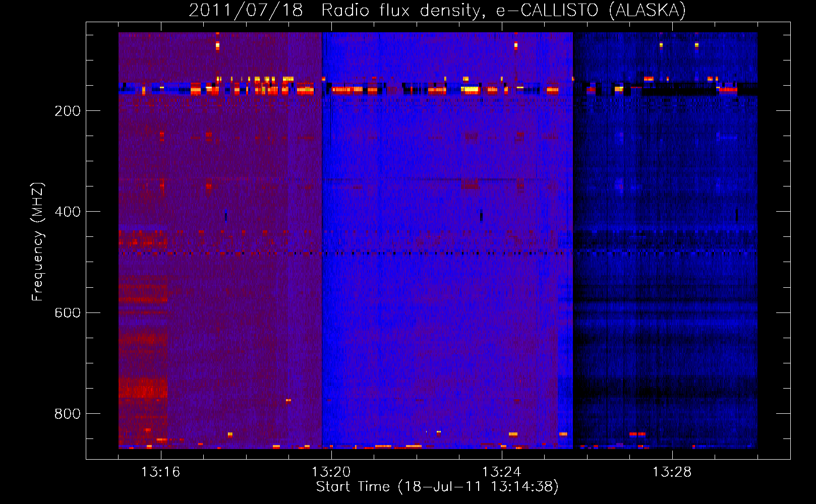The width and height of the screenshot is (816, 504).
Task: Click the 13:24 time tick label
Action: pos(502,472)
